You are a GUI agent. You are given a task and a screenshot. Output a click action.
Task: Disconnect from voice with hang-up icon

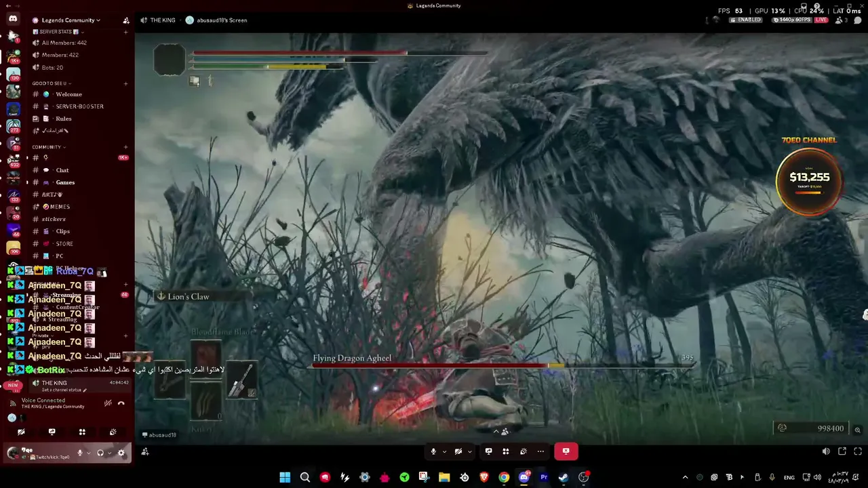click(121, 403)
